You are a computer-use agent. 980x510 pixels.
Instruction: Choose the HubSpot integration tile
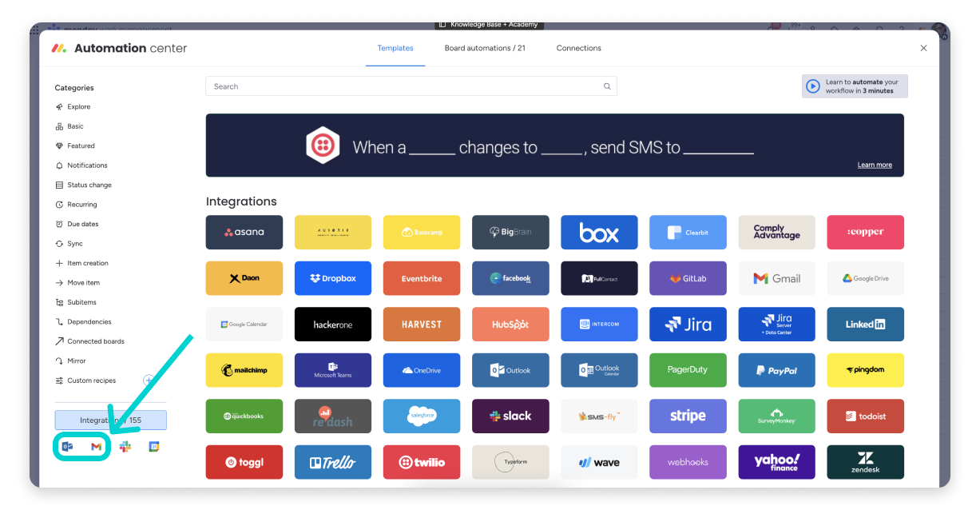pos(510,325)
